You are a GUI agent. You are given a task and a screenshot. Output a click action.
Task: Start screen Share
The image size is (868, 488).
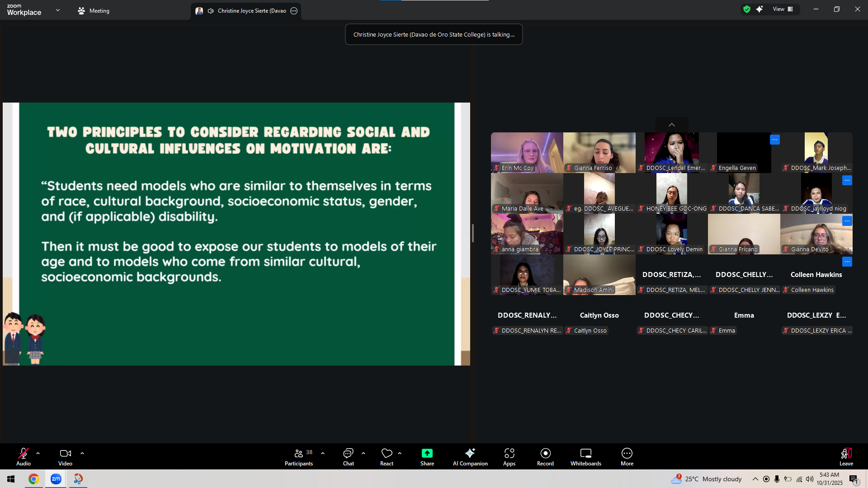427,456
